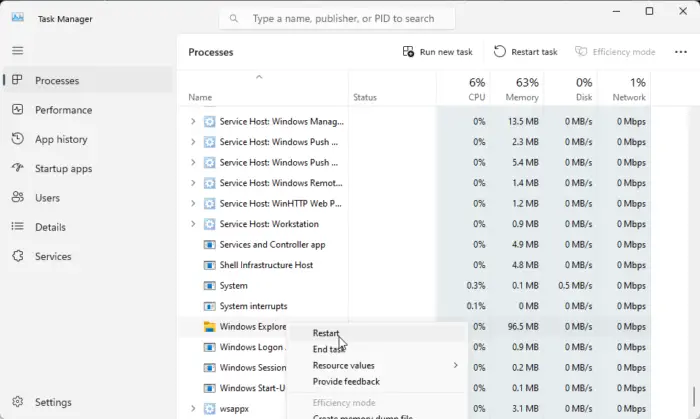Sort by Status column header
The height and width of the screenshot is (419, 700).
tap(365, 97)
